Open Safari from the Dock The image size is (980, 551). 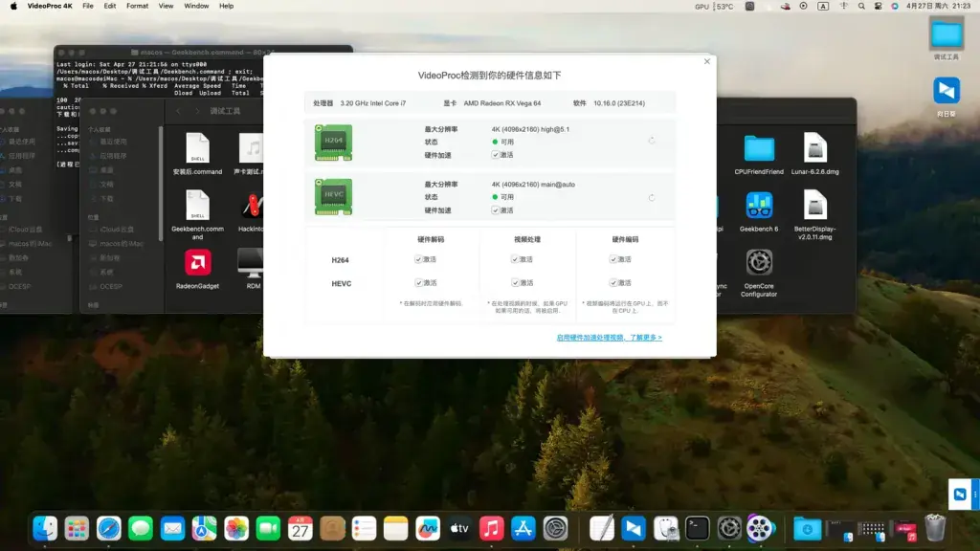(x=109, y=528)
